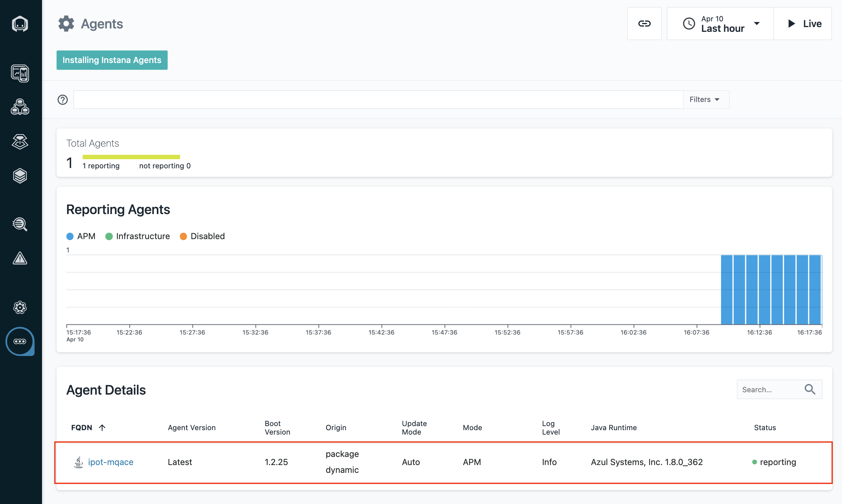Toggle APM legend in Reporting Agents chart
The image size is (842, 504).
click(81, 236)
